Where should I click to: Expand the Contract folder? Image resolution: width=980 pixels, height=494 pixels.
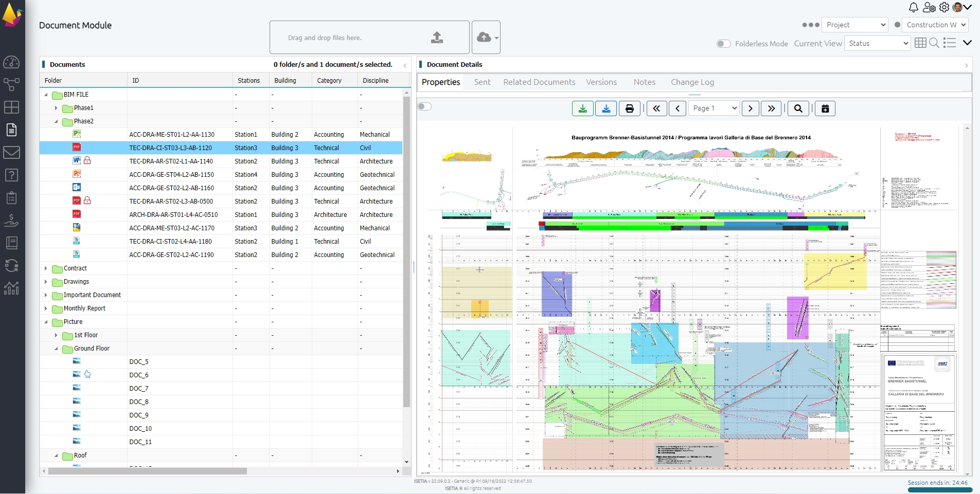[x=46, y=268]
